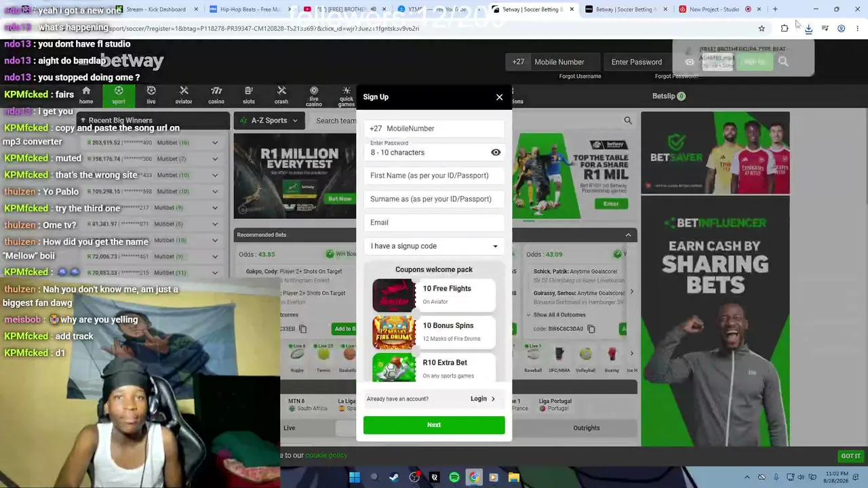Click the Surname input field
This screenshot has height=488, width=868.
[434, 199]
